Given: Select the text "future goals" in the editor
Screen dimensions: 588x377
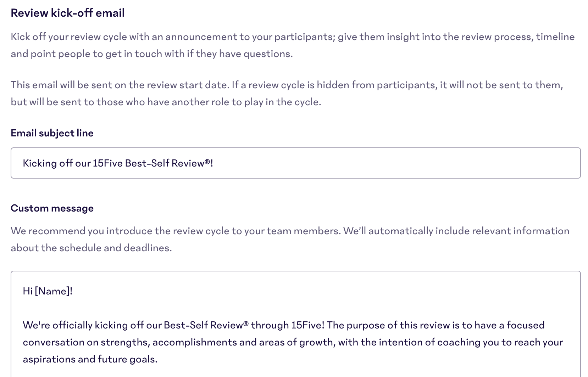Looking at the screenshot, I should [126, 359].
